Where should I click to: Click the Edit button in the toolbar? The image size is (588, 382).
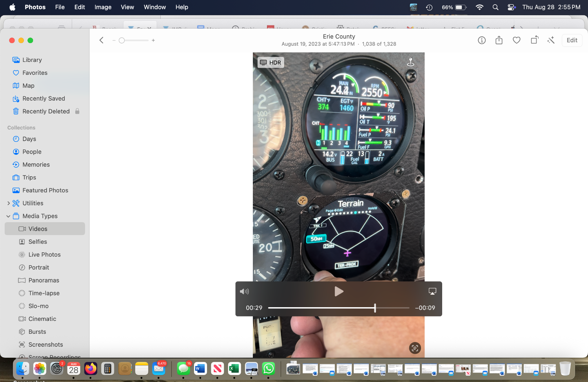pyautogui.click(x=572, y=40)
